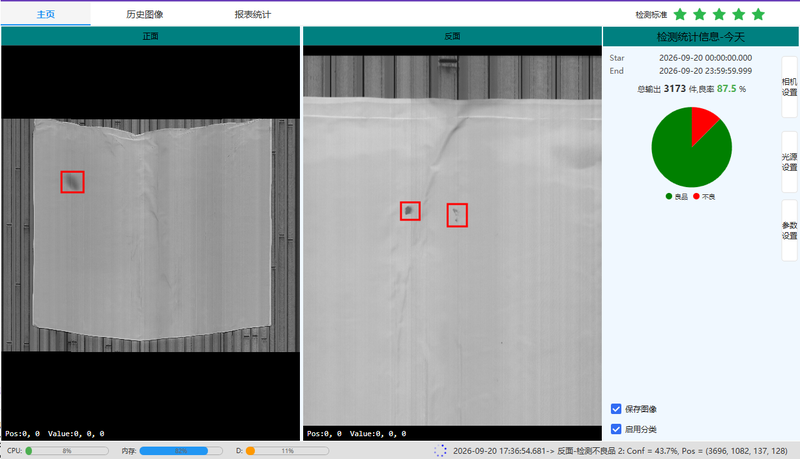Toggle the 保存图像 checkbox

tap(616, 409)
